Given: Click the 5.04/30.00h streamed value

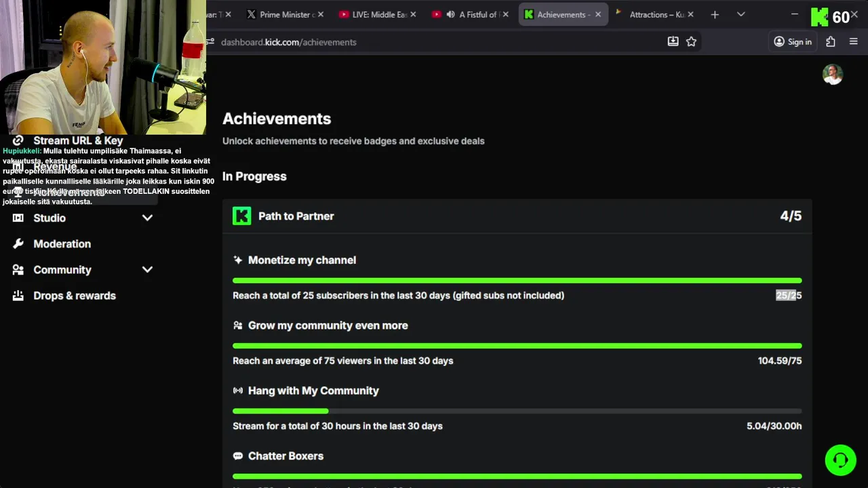Looking at the screenshot, I should coord(774,426).
